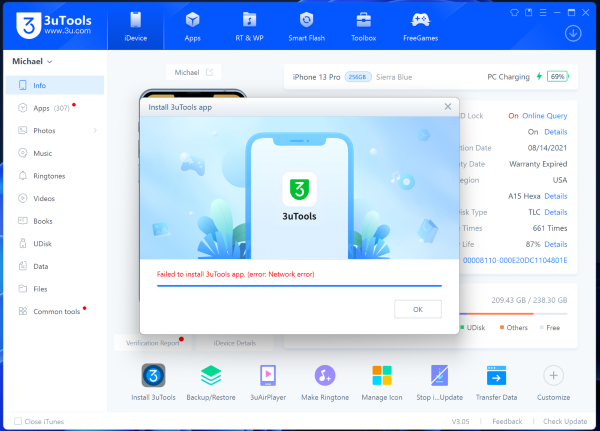Open Details for TLC disk type

(x=556, y=212)
